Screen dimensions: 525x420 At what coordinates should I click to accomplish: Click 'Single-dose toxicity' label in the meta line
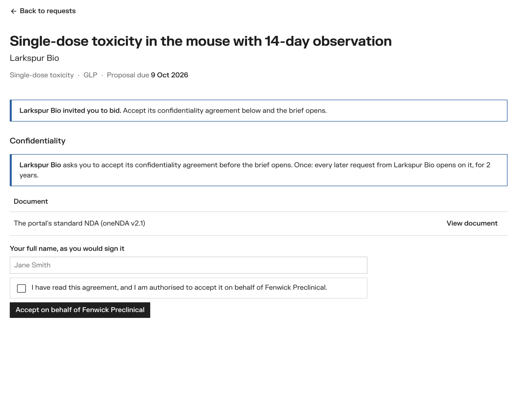coord(42,75)
